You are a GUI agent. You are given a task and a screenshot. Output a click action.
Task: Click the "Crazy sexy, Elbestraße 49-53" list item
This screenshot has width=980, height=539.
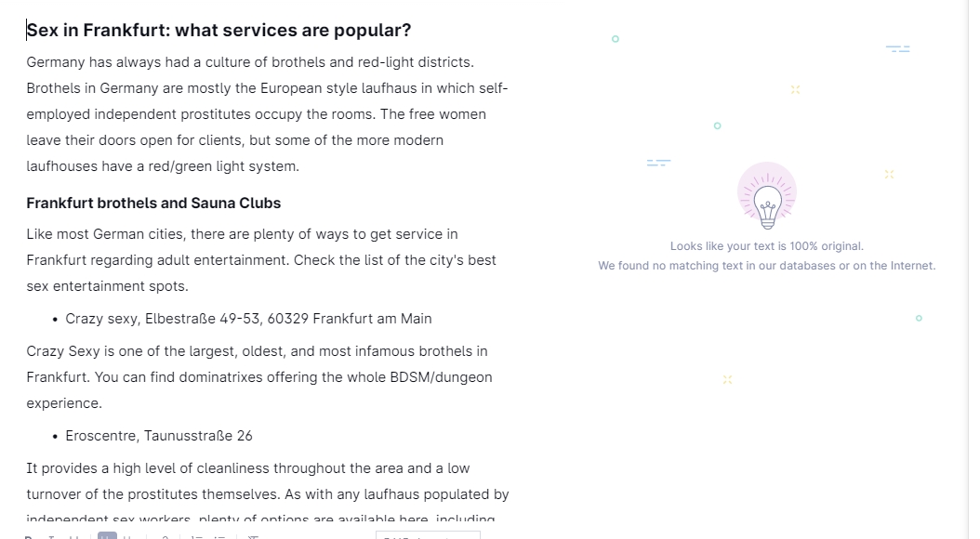click(x=248, y=319)
